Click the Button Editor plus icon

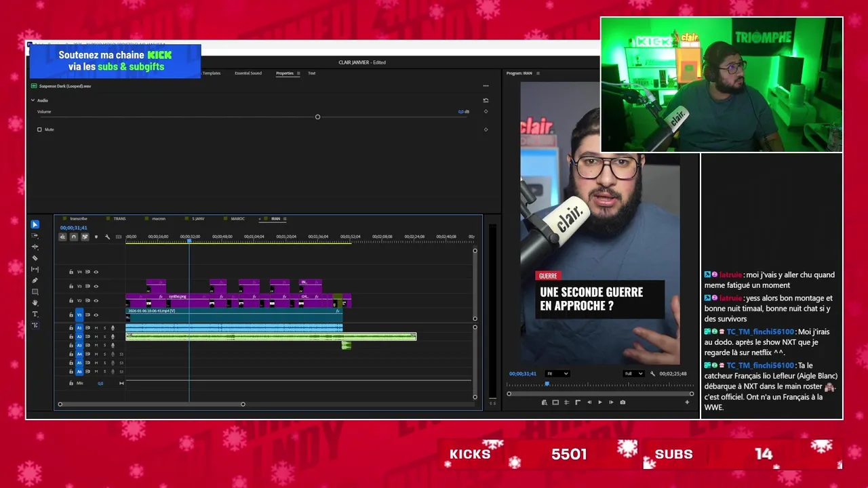coord(687,402)
